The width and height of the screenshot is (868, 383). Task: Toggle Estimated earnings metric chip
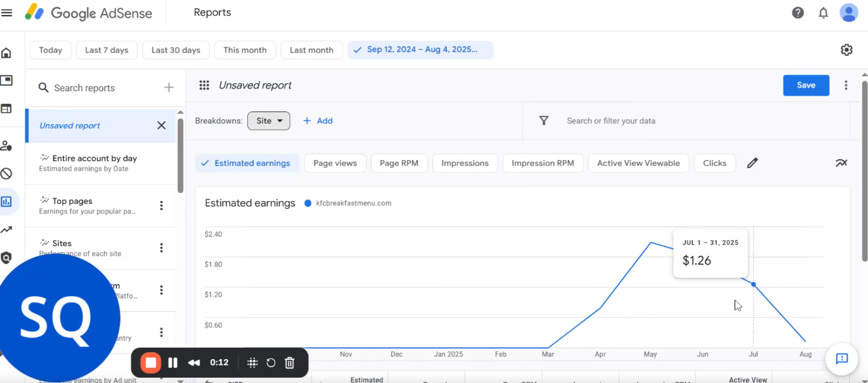tap(247, 163)
